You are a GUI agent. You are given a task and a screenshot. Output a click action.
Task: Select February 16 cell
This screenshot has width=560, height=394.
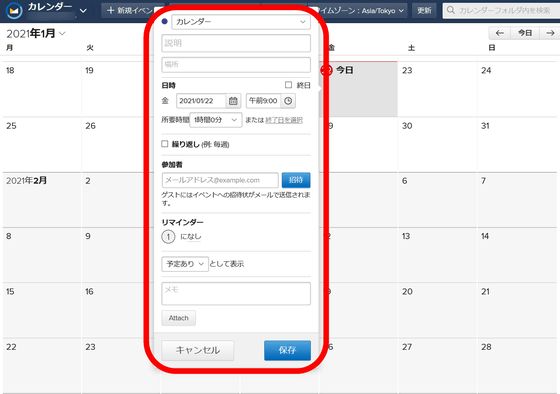click(114, 311)
